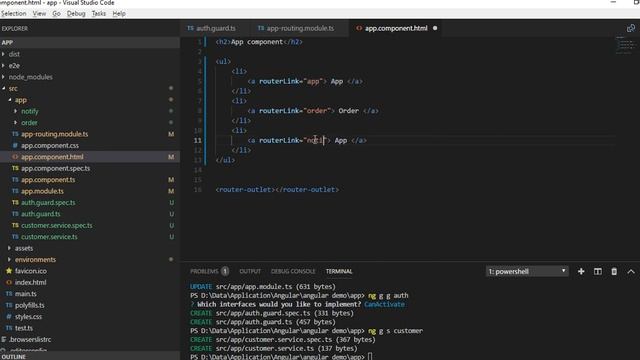
Task: Open the Debug menu
Action: coord(76,13)
